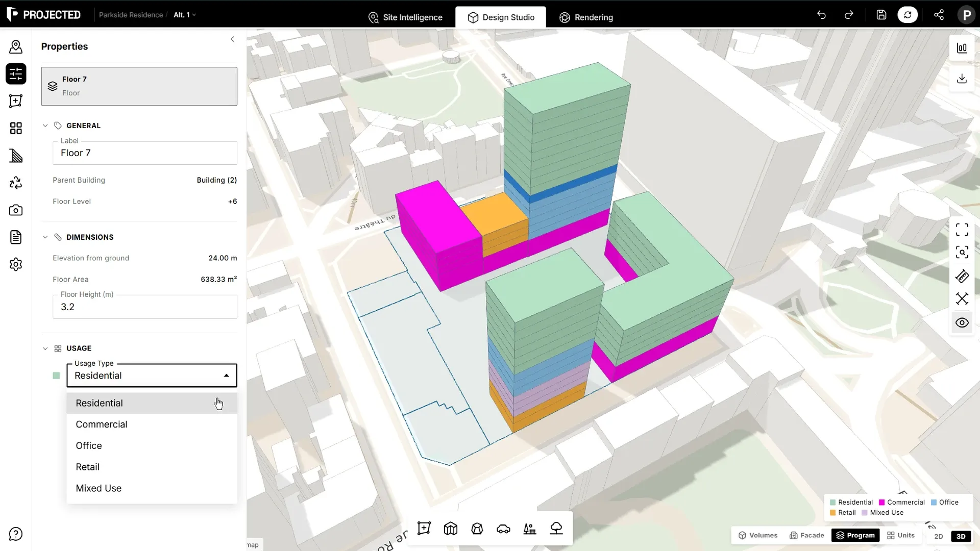Click the Facade view button

(807, 535)
